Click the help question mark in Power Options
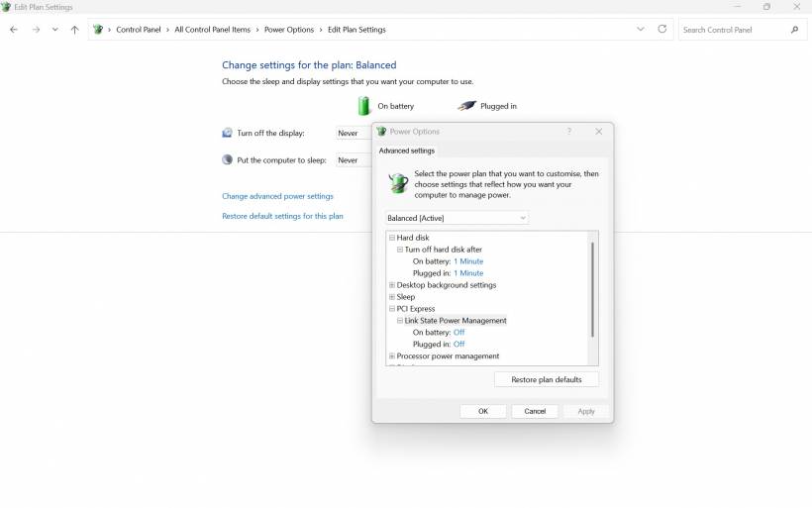Viewport: 812px width, 508px height. pyautogui.click(x=568, y=132)
